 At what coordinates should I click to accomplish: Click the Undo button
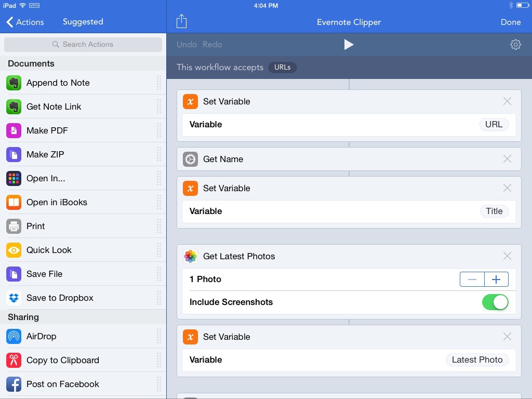coord(187,45)
